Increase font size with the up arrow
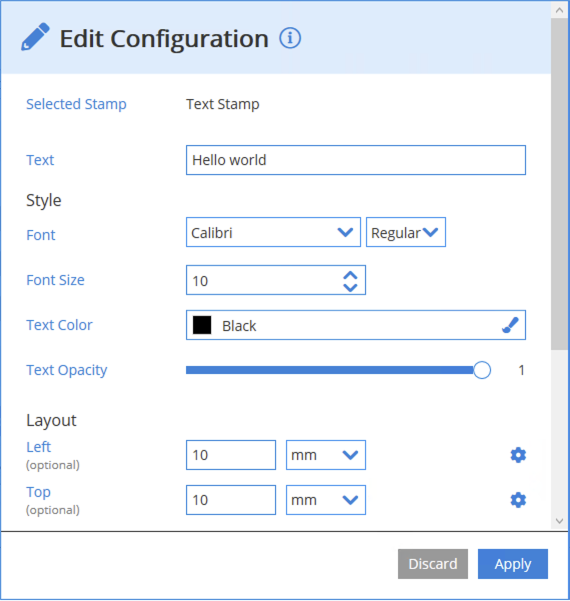570x601 pixels. (x=350, y=275)
